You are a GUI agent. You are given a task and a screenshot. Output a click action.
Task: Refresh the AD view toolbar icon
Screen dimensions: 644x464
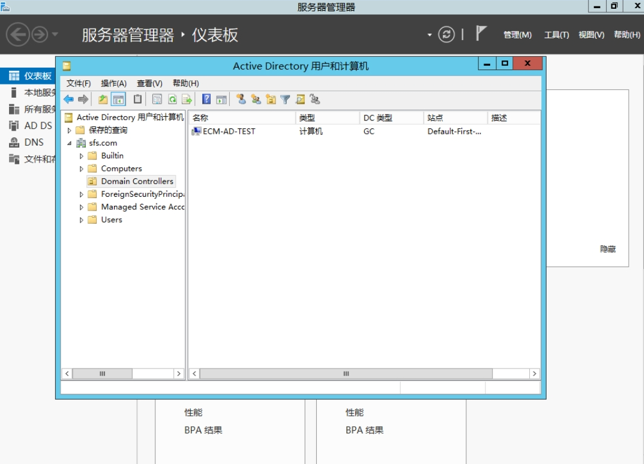(172, 99)
